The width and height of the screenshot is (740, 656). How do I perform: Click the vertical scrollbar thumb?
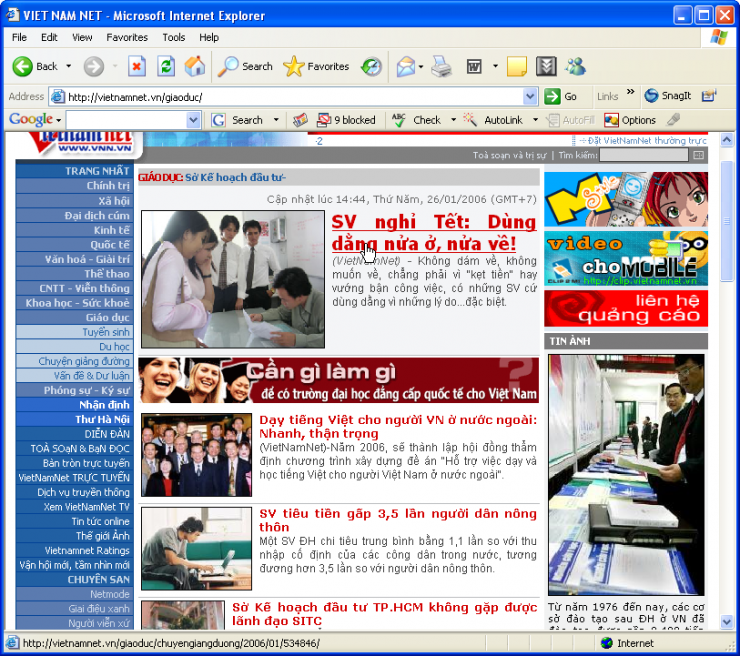coord(727,221)
